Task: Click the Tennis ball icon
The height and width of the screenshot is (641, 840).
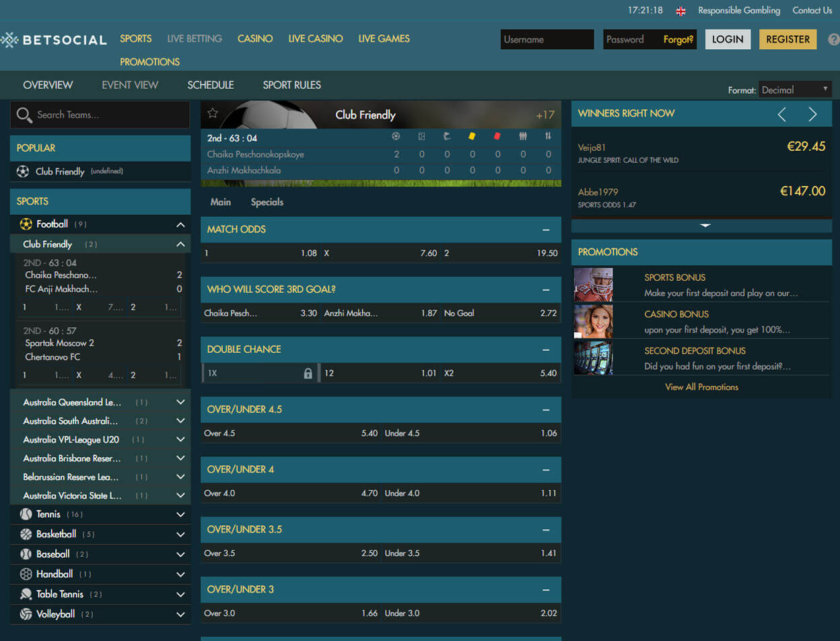Action: tap(26, 514)
